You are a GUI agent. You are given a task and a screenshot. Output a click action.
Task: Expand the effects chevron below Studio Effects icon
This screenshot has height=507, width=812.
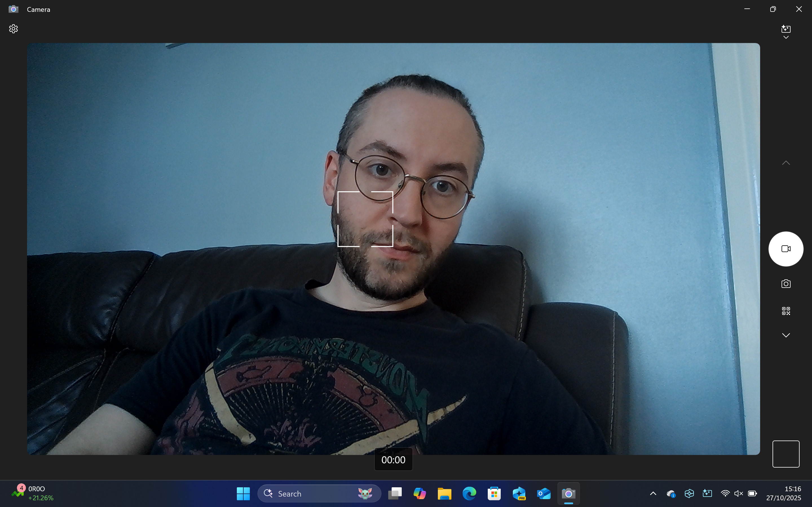[786, 37]
